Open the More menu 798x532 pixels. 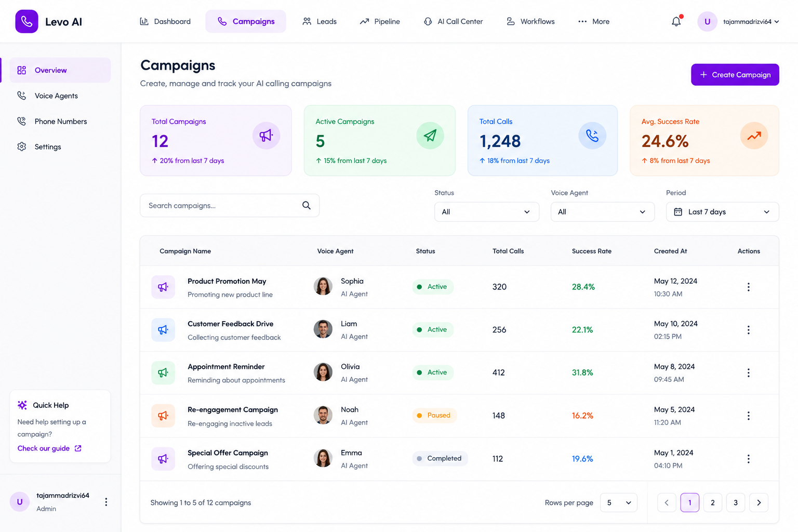594,21
